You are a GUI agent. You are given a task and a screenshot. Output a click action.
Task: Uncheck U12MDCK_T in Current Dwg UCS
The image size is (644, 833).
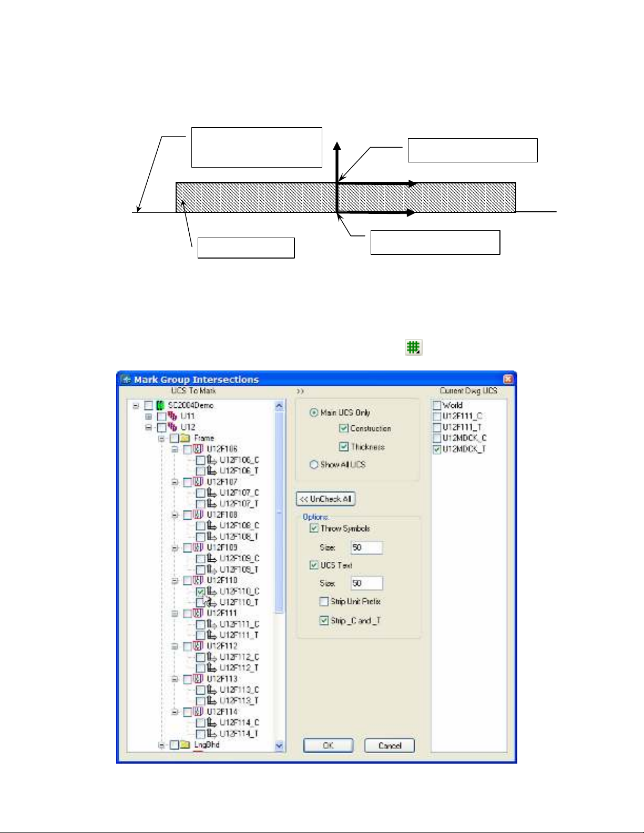click(437, 449)
